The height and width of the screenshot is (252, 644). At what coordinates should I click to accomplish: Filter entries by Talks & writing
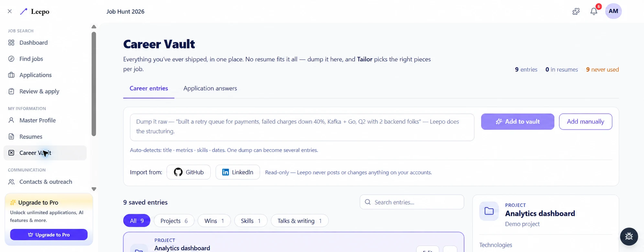coord(300,221)
